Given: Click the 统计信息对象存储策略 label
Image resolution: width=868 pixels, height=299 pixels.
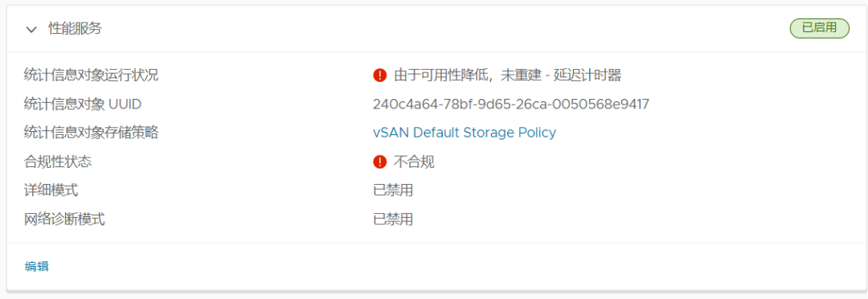Looking at the screenshot, I should click(x=92, y=133).
